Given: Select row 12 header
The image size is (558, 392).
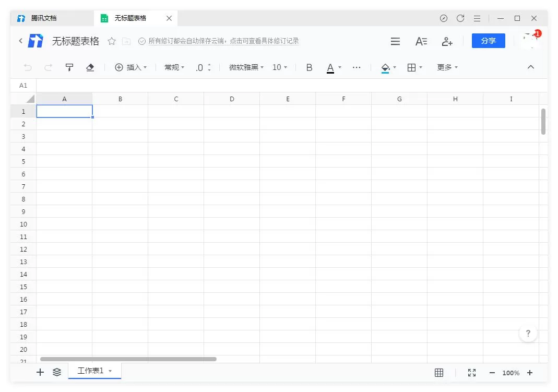Looking at the screenshot, I should coord(23,249).
